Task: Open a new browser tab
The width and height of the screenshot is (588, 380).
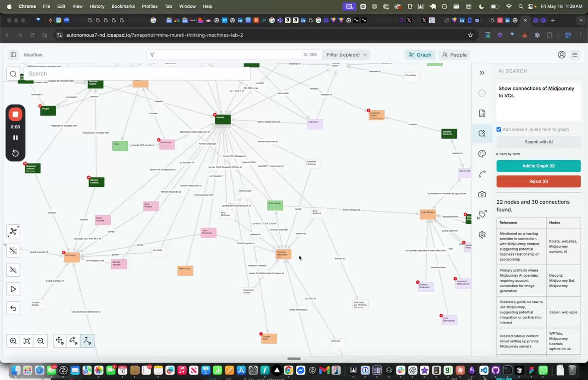Action: coord(553,20)
